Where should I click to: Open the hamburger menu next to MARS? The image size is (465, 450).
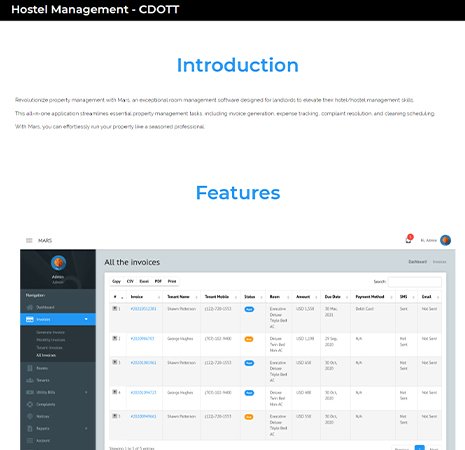(x=29, y=240)
